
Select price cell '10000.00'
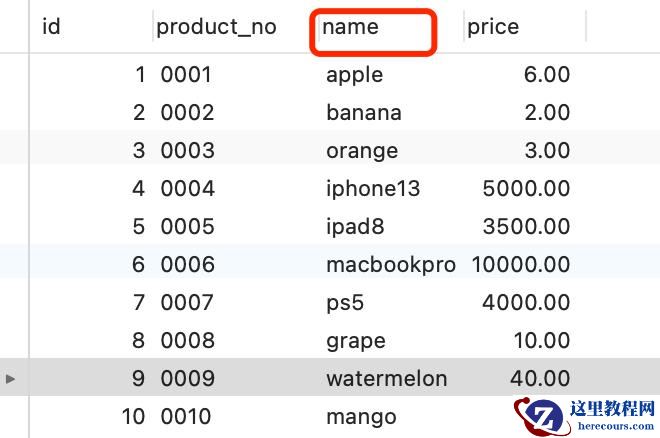pyautogui.click(x=521, y=265)
